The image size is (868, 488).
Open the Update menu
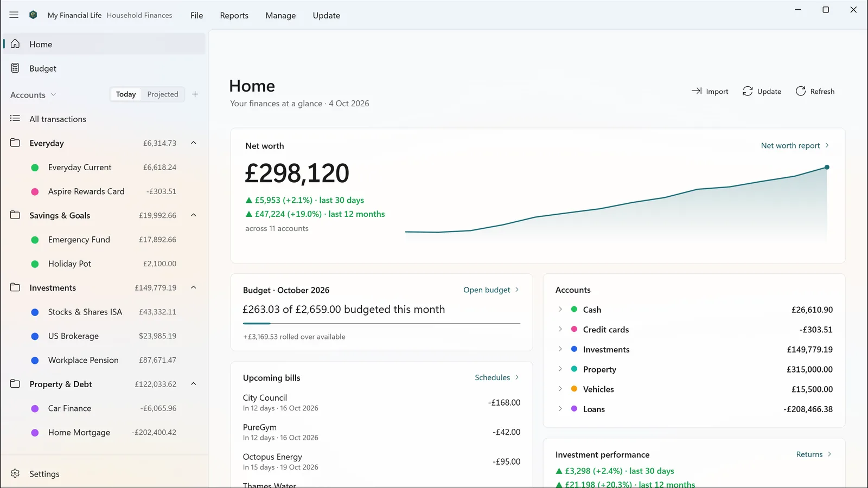pyautogui.click(x=326, y=15)
